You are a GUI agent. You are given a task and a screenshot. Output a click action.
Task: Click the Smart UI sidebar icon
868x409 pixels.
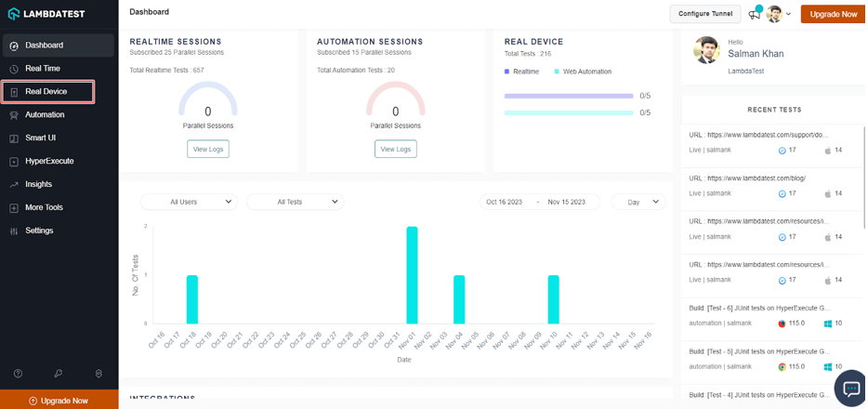[14, 139]
